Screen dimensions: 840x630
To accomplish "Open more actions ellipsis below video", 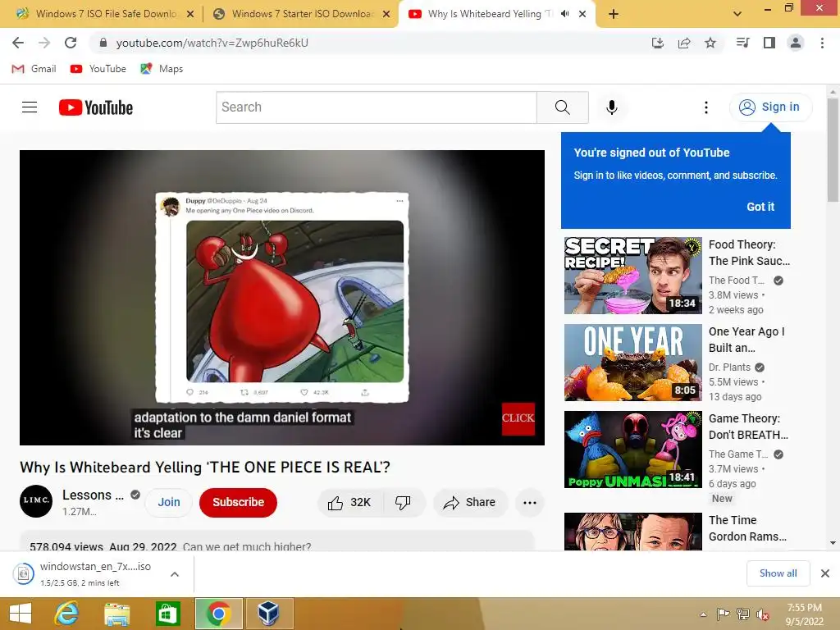I will coord(530,503).
